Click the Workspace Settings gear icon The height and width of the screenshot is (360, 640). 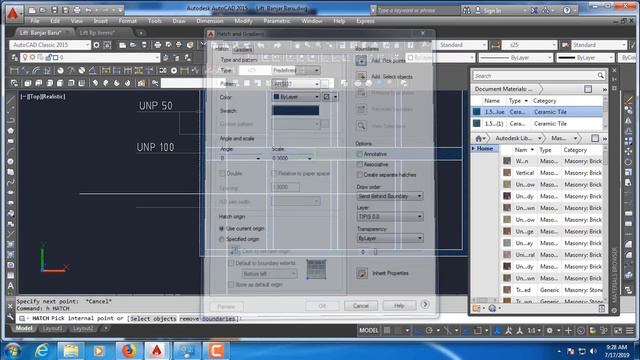(96, 45)
